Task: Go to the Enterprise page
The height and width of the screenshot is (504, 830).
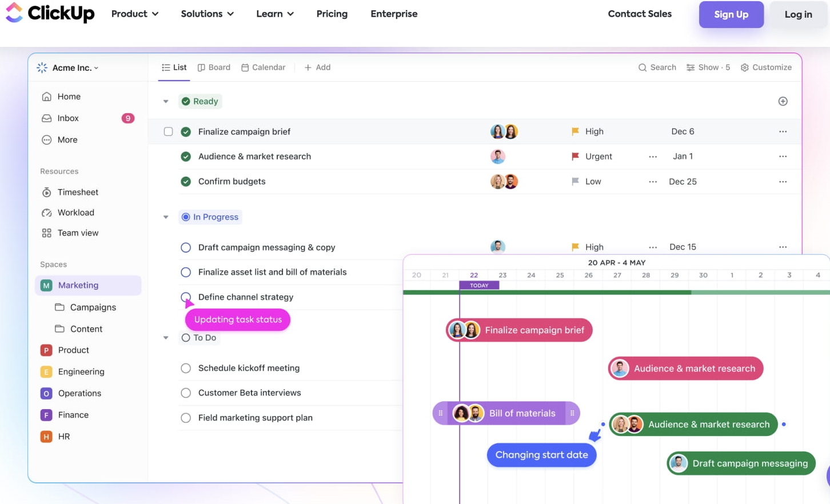Action: tap(394, 14)
